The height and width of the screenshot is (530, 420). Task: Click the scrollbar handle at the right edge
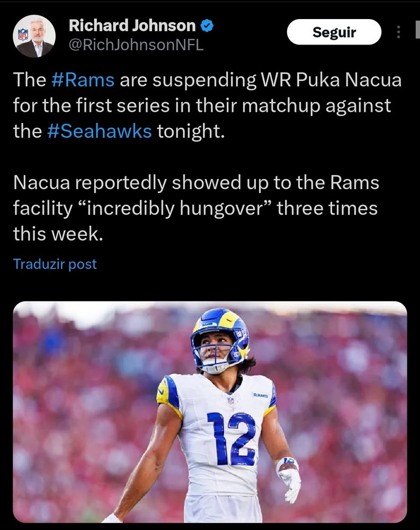[418, 29]
